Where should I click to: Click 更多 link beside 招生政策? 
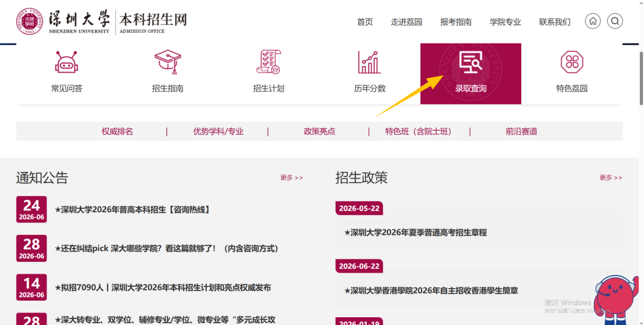(x=611, y=178)
